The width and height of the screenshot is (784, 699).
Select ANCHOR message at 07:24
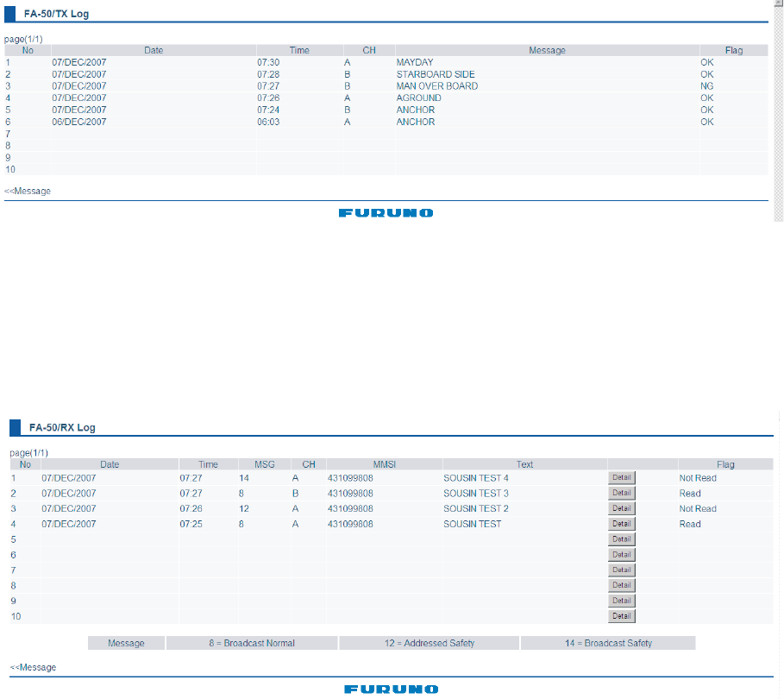416,110
